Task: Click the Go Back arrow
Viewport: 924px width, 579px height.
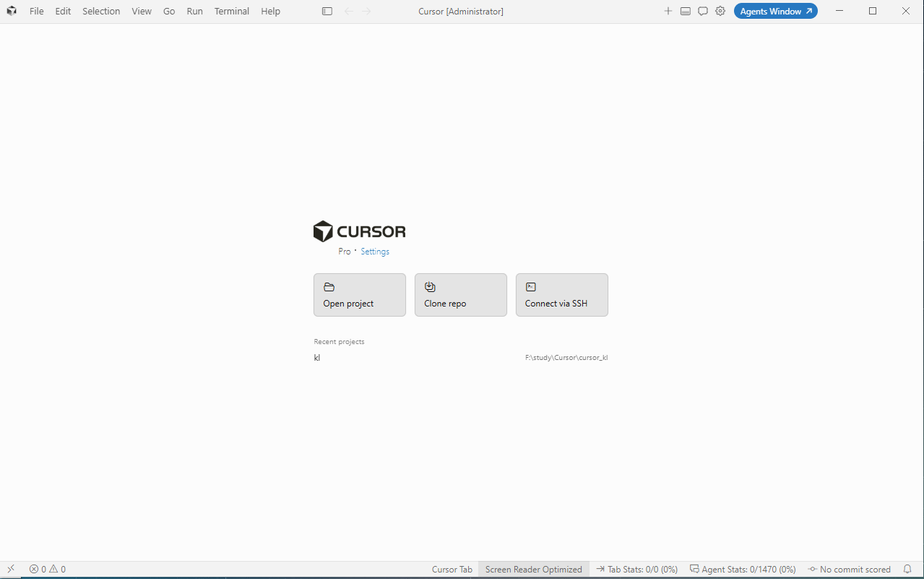Action: (349, 11)
